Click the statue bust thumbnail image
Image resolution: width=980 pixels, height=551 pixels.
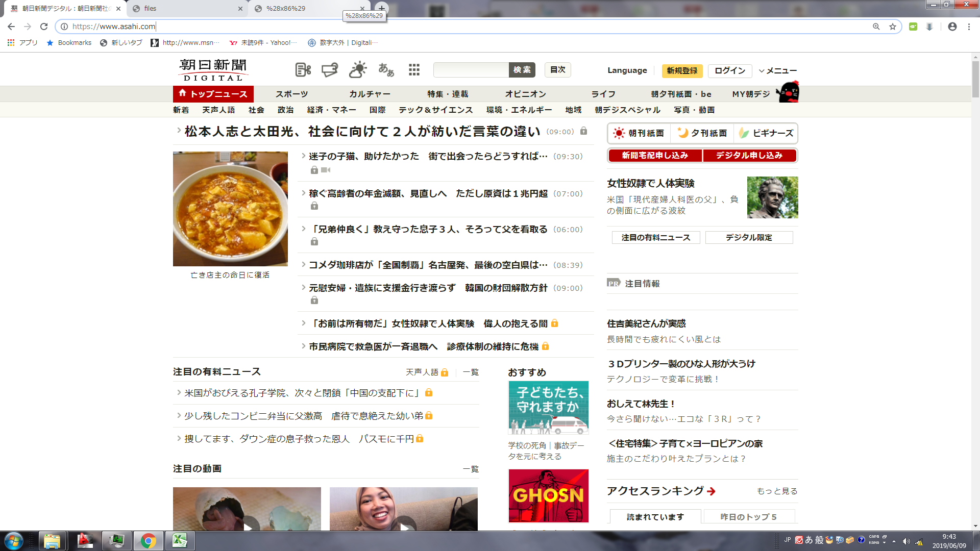[x=772, y=197]
